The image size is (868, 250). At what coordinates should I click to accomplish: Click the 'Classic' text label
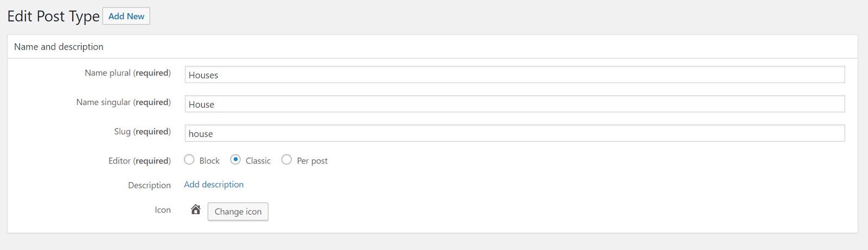258,161
